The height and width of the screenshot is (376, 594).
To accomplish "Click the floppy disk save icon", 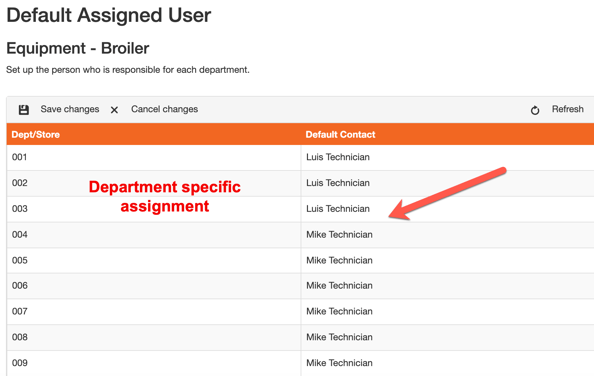I will [x=24, y=110].
